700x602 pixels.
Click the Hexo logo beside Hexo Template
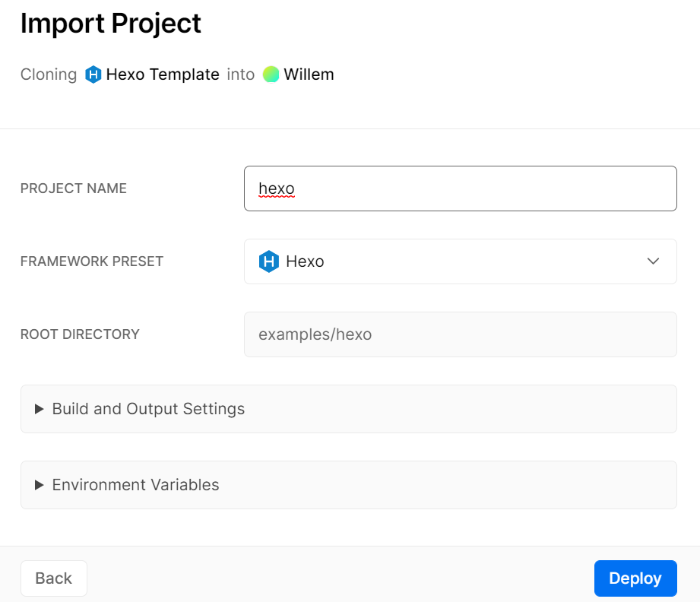click(x=93, y=74)
